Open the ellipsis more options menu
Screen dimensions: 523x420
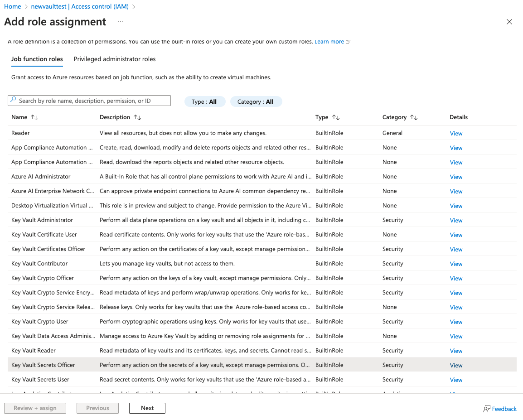coord(121,22)
